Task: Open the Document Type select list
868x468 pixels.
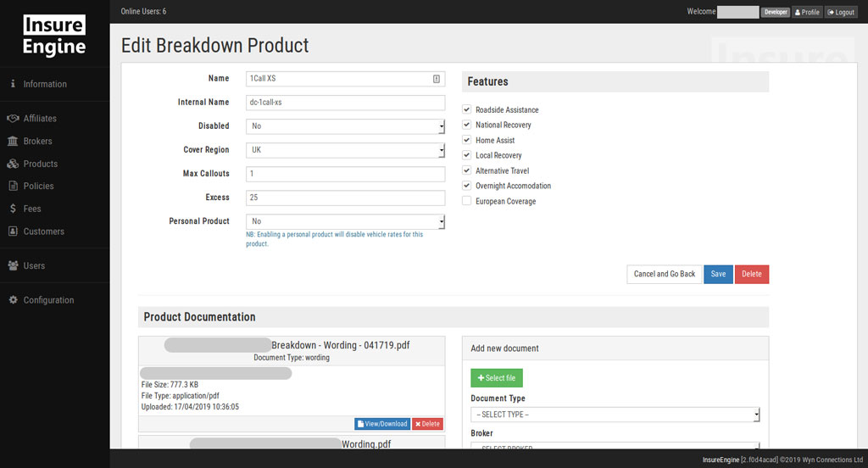Action: pos(615,415)
